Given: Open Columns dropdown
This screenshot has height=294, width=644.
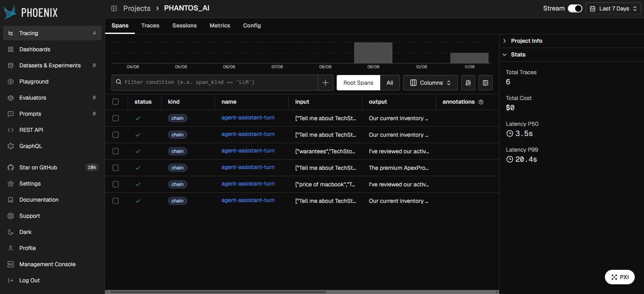Looking at the screenshot, I should click(x=430, y=83).
